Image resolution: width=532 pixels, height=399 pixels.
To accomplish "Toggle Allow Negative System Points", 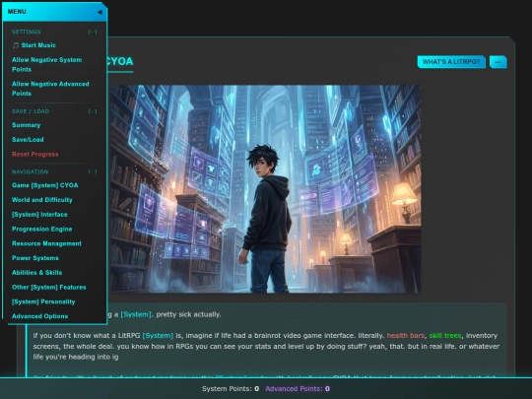I will tap(47, 64).
